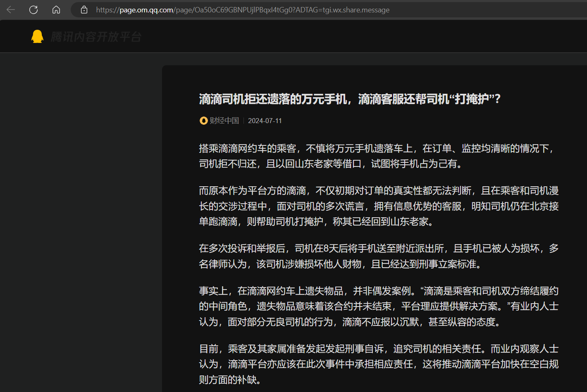587x392 pixels.
Task: Click the phrase 刑事自诉 in the last paragraph
Action: click(365, 349)
